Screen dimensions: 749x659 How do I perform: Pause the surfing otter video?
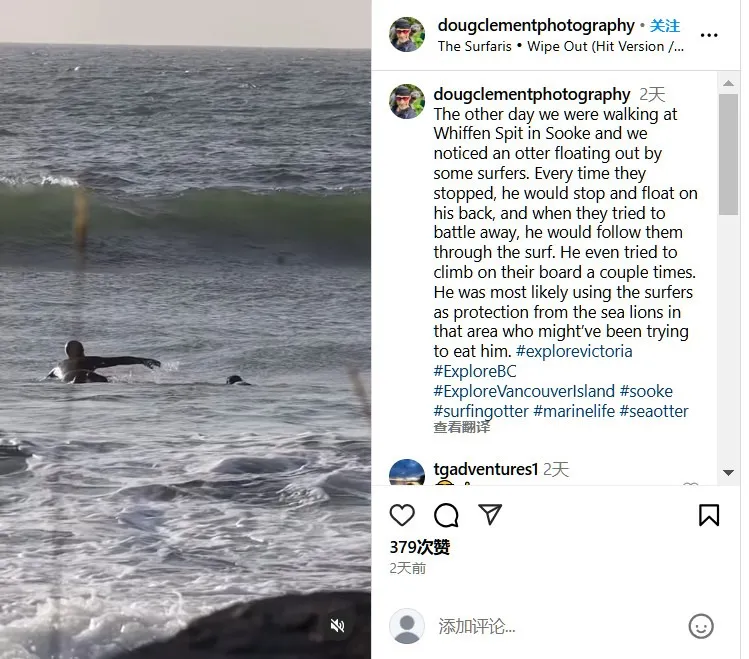185,330
